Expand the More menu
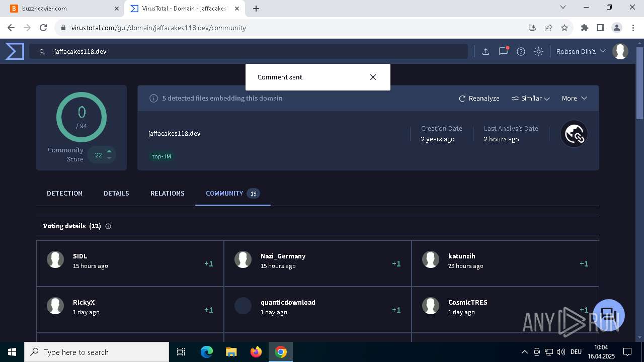Viewport: 644px width, 362px height. (575, 98)
